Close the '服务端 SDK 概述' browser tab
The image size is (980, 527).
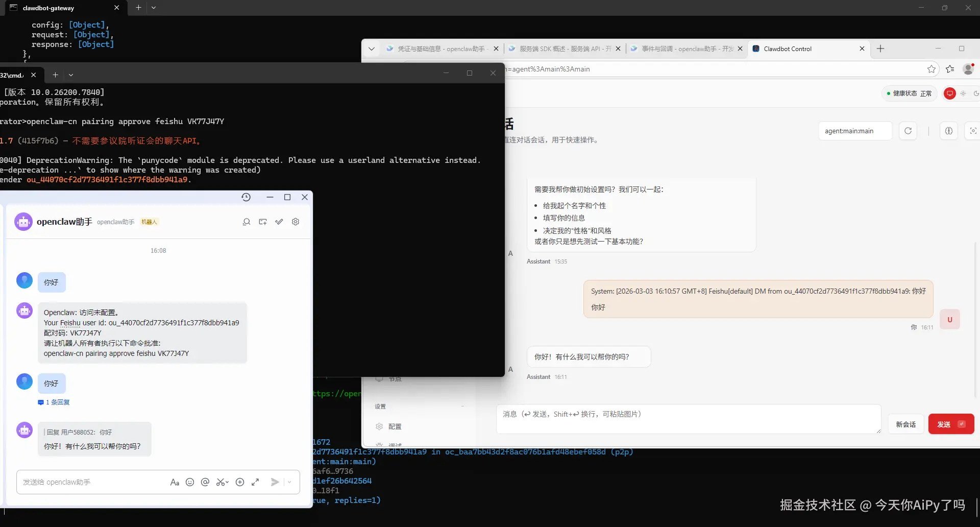click(618, 49)
